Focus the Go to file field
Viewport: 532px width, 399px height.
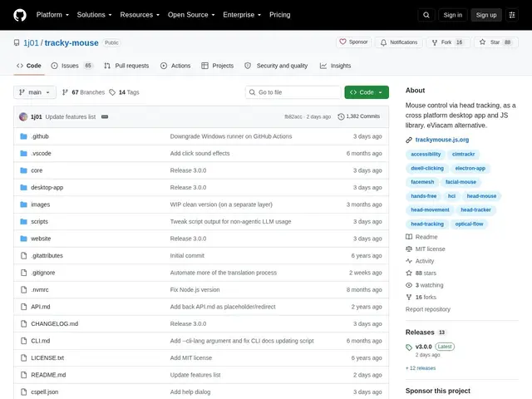pos(293,92)
